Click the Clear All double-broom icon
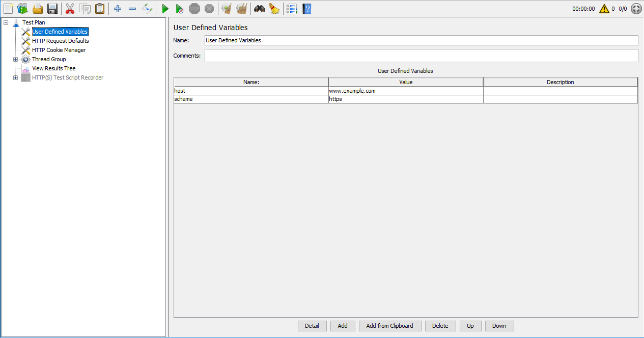The width and height of the screenshot is (644, 338). 242,9
